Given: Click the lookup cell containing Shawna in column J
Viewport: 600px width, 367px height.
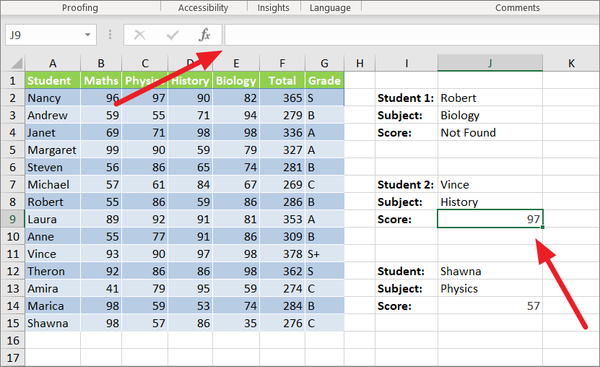Looking at the screenshot, I should tap(490, 271).
